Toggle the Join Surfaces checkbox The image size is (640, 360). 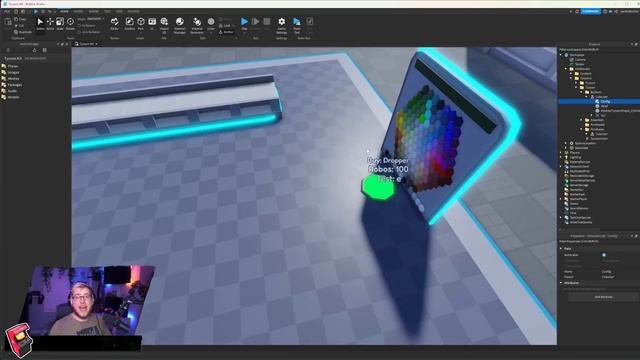click(x=89, y=32)
